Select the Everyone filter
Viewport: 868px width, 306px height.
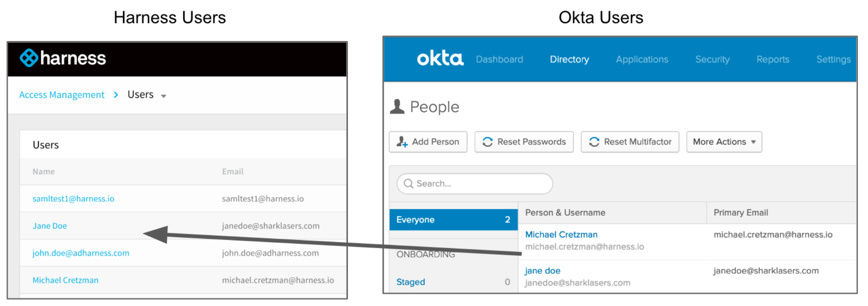click(x=453, y=219)
